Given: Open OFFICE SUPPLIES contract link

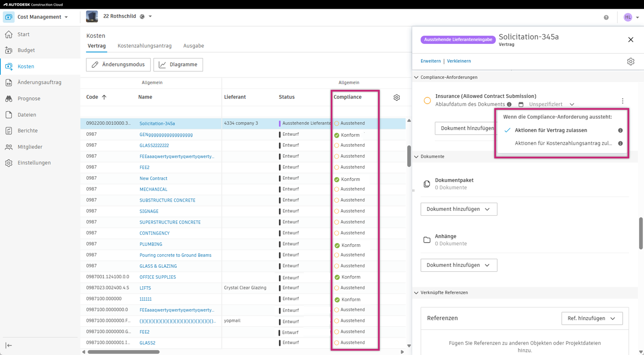Looking at the screenshot, I should pos(158,277).
